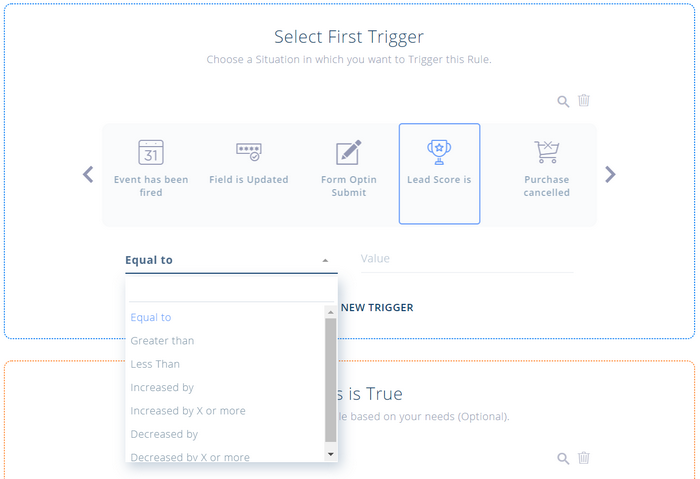Select the Lead Score is trophy icon
The height and width of the screenshot is (479, 700).
coord(439,152)
